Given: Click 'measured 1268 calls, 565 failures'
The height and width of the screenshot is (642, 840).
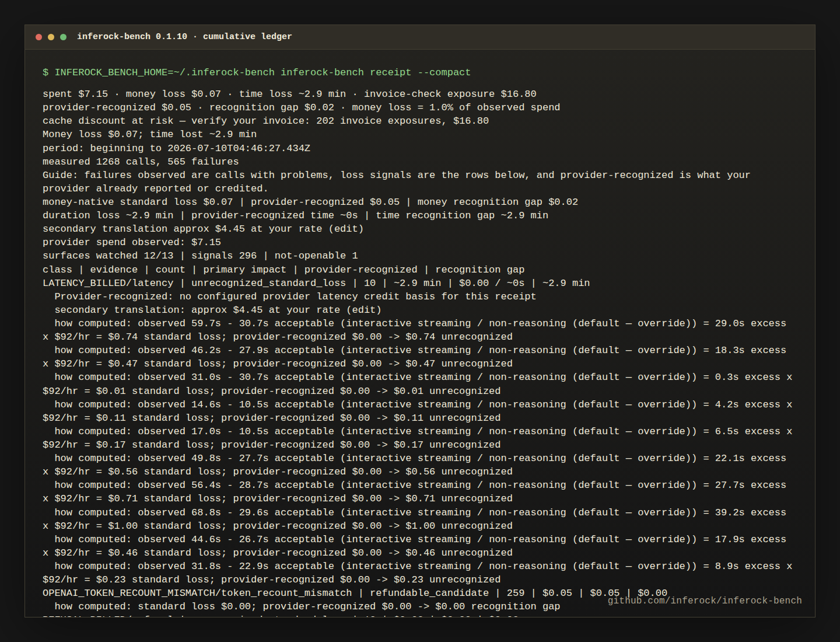Looking at the screenshot, I should (x=141, y=162).
